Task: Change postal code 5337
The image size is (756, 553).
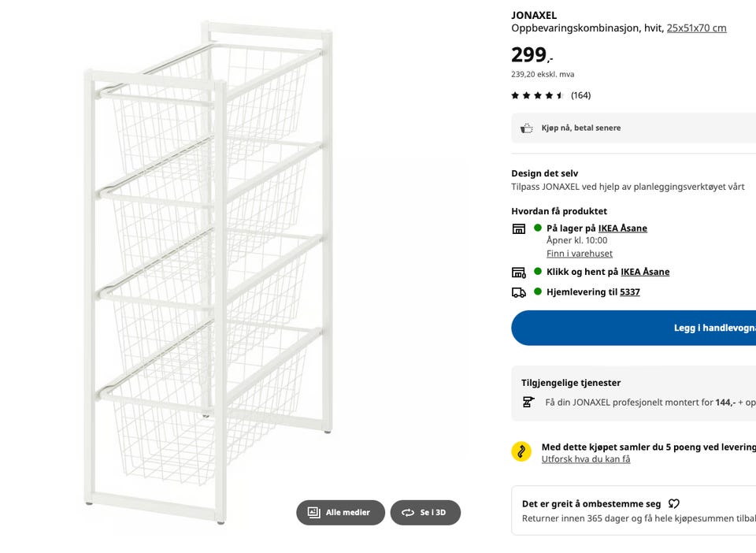Action: coord(630,292)
